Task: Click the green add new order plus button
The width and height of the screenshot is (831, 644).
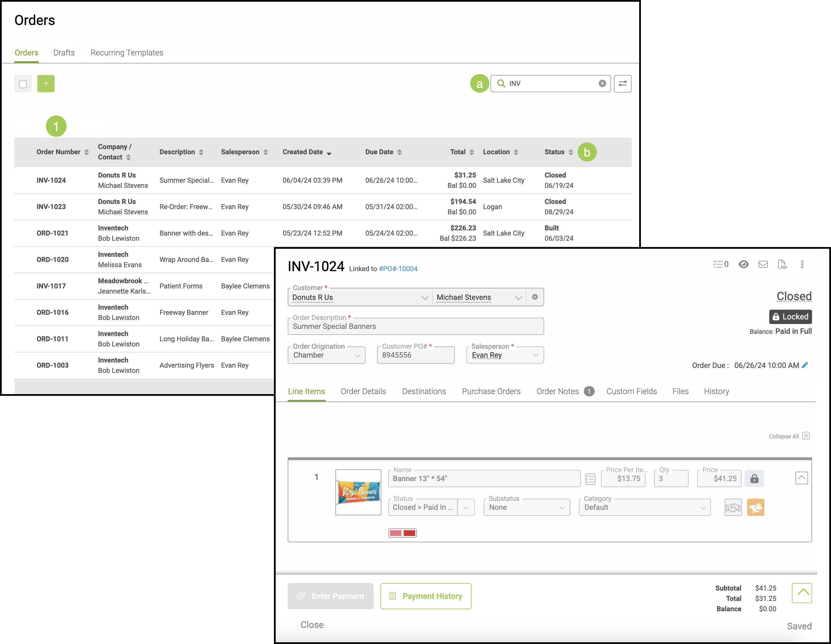Action: pyautogui.click(x=46, y=83)
